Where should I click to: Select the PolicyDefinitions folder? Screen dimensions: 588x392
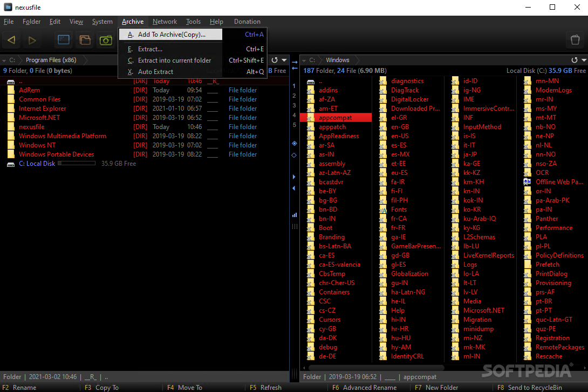point(559,255)
